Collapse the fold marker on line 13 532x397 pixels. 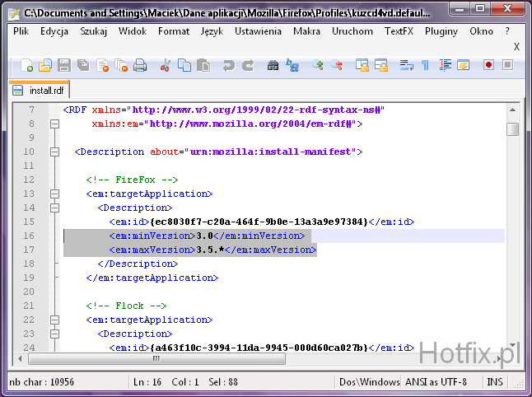point(54,194)
